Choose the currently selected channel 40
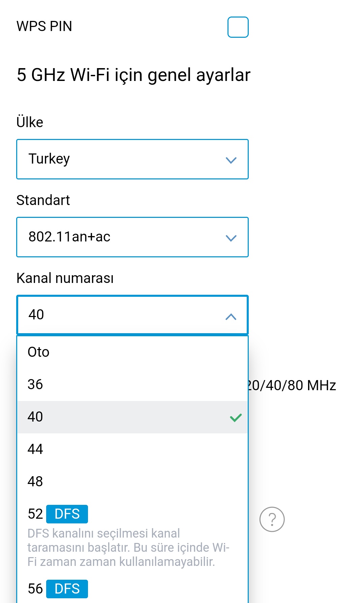This screenshot has width=364, height=603. click(x=132, y=417)
